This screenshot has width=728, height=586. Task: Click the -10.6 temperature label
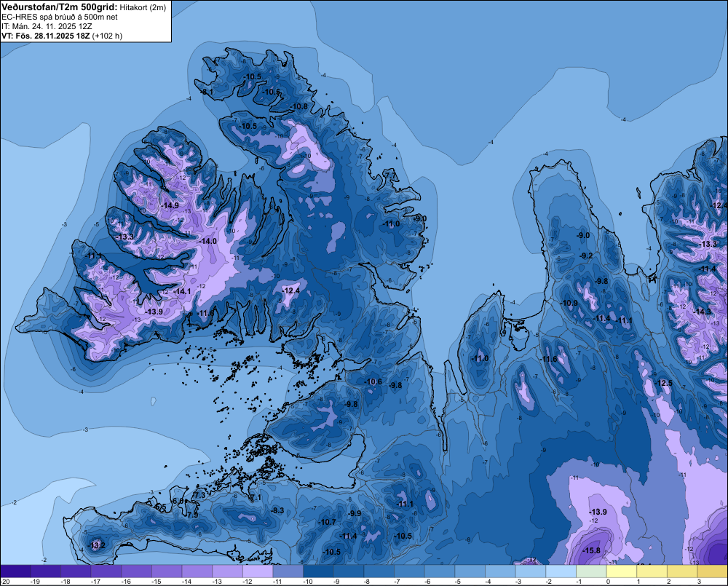click(x=373, y=381)
